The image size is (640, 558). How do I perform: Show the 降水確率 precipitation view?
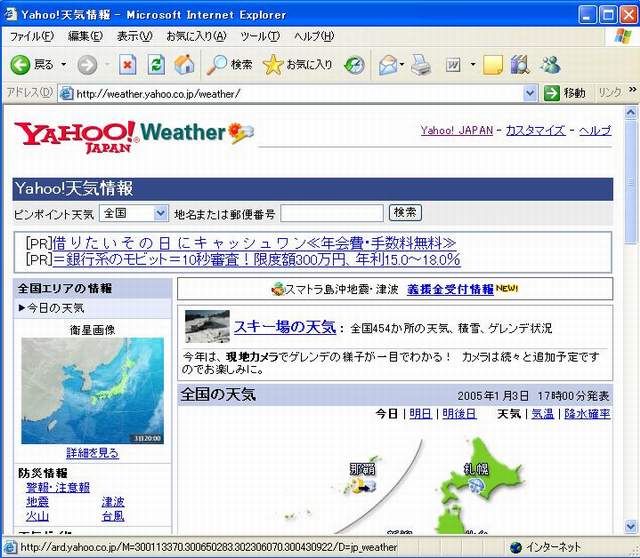587,414
